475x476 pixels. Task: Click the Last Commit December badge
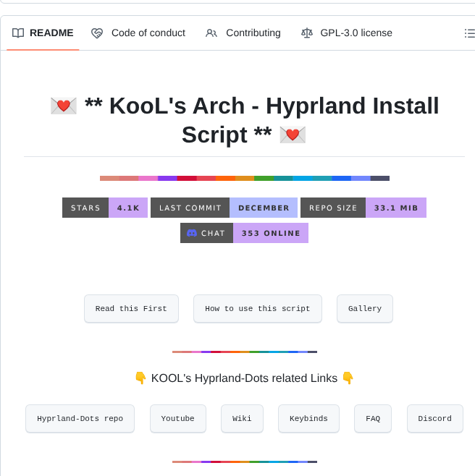224,208
